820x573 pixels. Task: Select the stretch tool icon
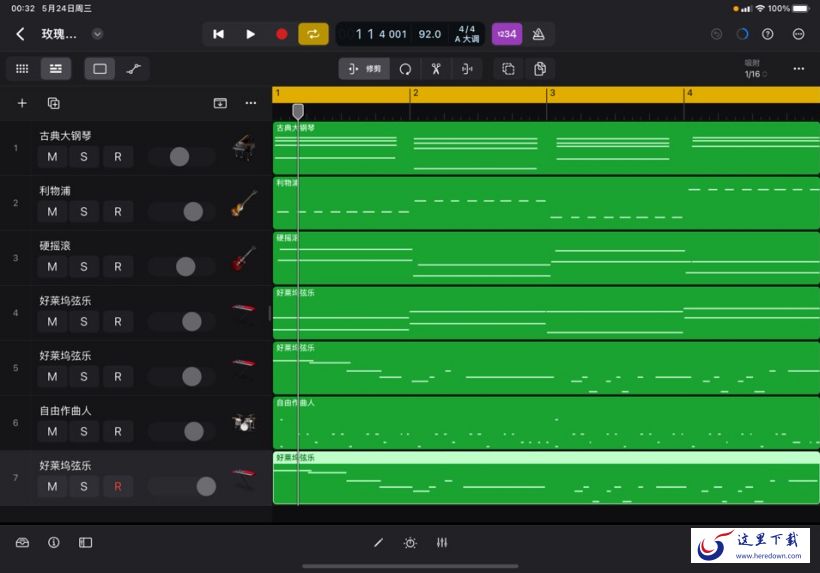point(467,69)
